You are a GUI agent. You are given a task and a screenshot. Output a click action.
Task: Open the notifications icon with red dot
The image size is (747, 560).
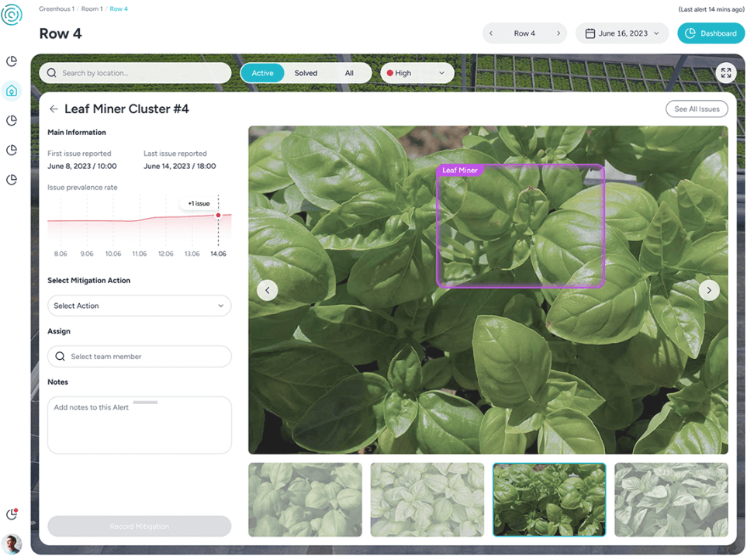(12, 514)
